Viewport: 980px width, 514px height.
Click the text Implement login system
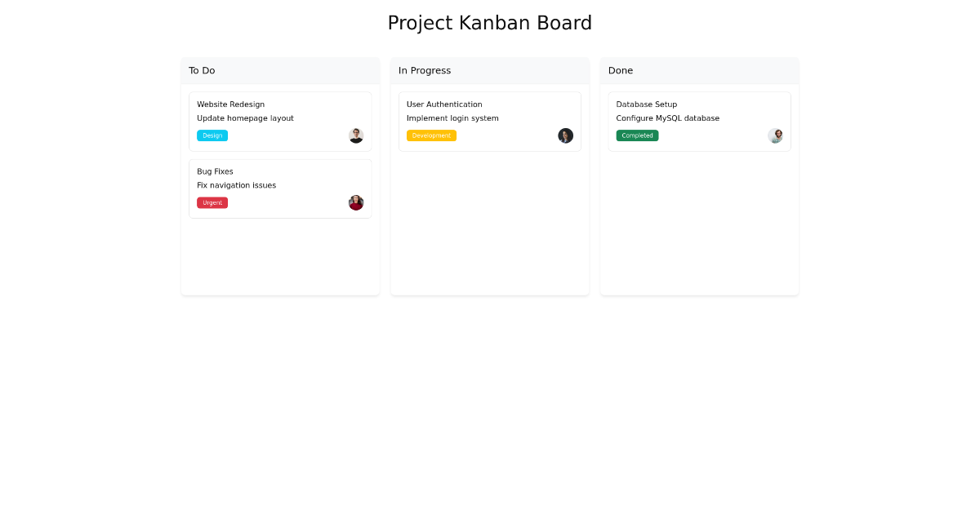click(x=452, y=117)
